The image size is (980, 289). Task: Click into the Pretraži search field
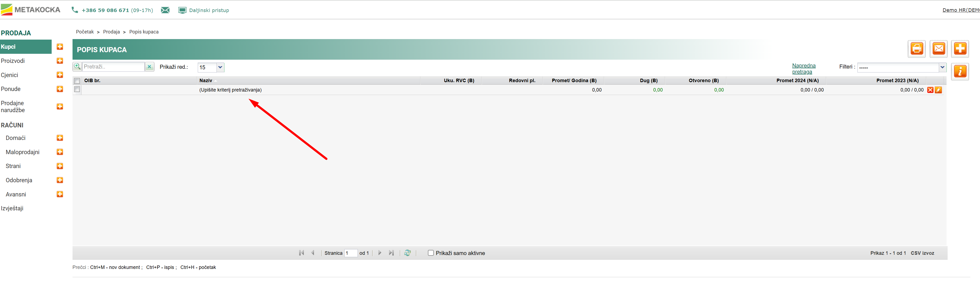pyautogui.click(x=113, y=67)
